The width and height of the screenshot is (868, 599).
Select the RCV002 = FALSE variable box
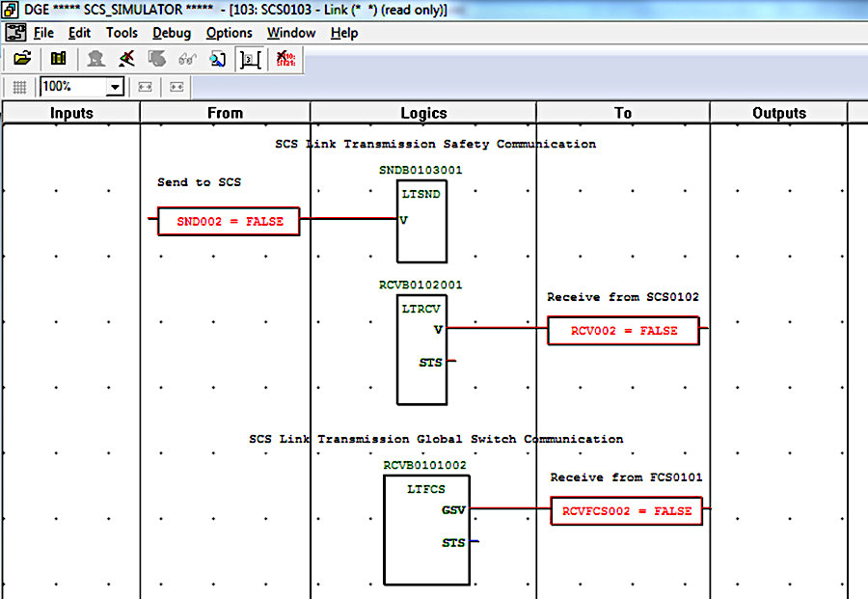click(623, 331)
